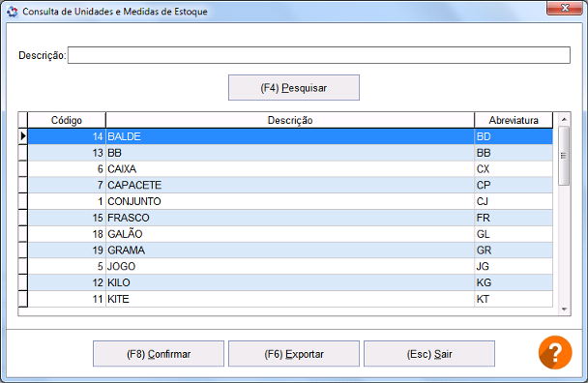
Task: Select the GALÃO row
Action: 290,234
